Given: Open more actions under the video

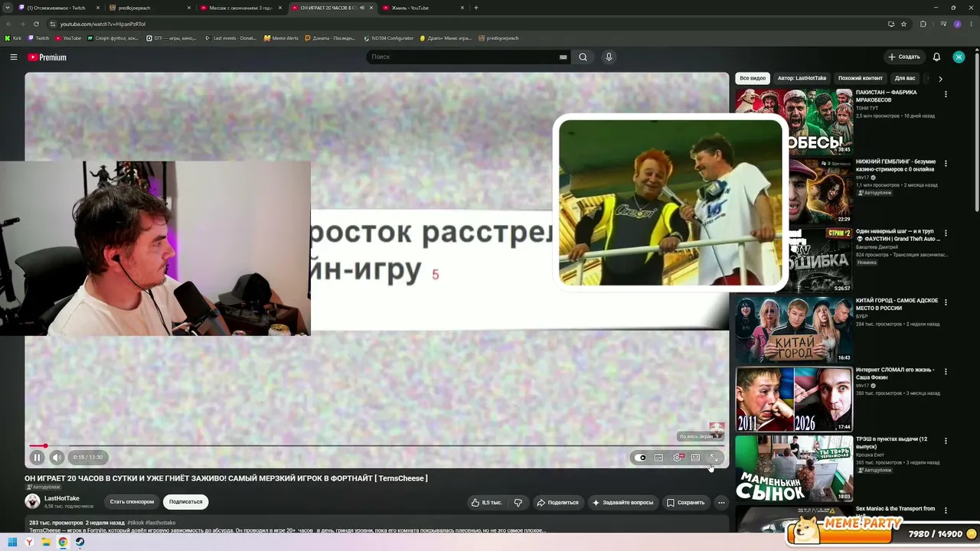Looking at the screenshot, I should pos(721,503).
